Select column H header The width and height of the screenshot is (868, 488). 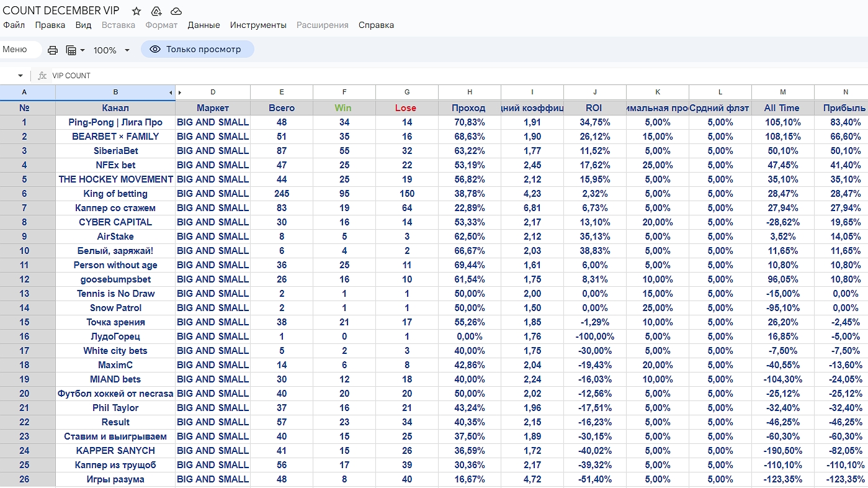coord(469,93)
